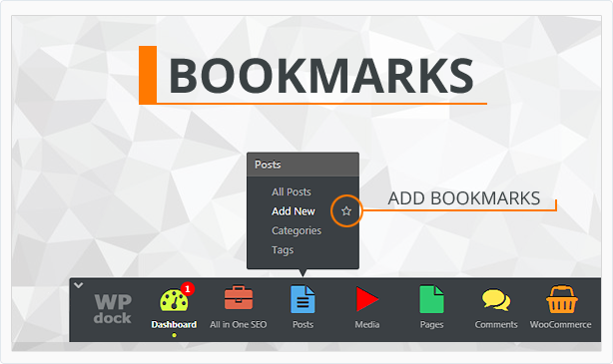Screen dimensions: 613x364
Task: Click the red notification badge on Dashboard
Action: point(188,289)
